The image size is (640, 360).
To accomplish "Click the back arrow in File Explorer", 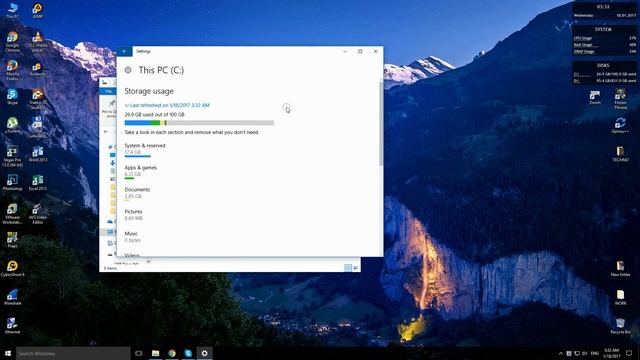I will (106, 131).
